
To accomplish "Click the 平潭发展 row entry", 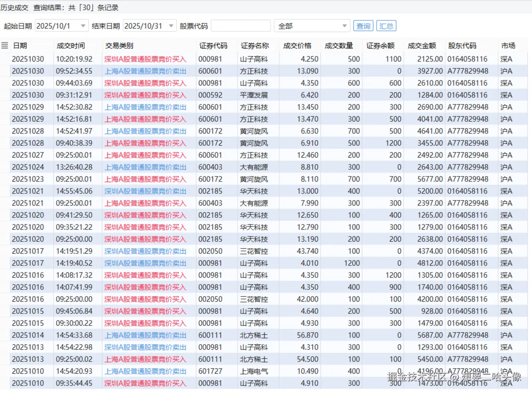I will tap(255, 95).
